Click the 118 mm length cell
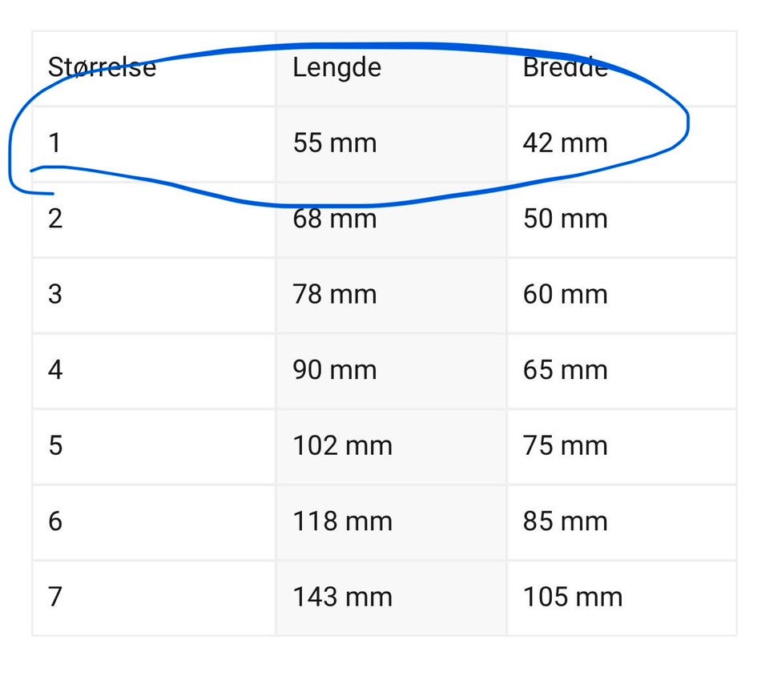 pos(392,522)
